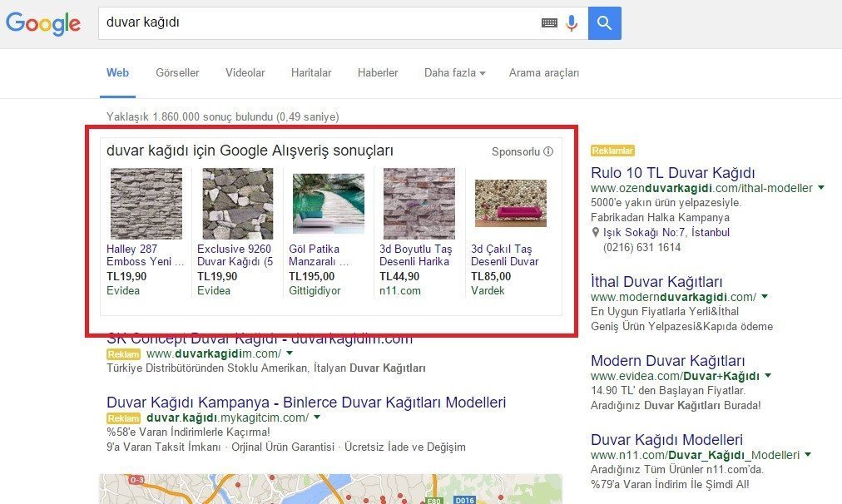
Task: Click the map pin icon beside Işık Sokağı address
Action: (595, 232)
